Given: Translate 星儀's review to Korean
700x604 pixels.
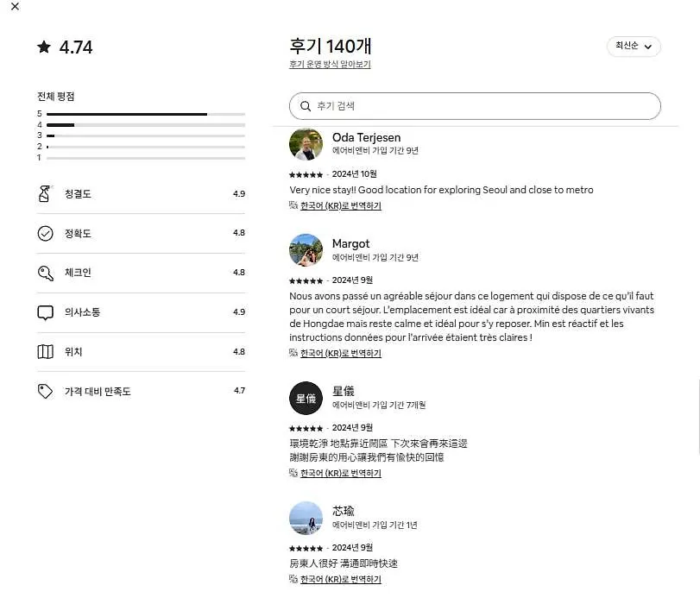Looking at the screenshot, I should [x=341, y=473].
